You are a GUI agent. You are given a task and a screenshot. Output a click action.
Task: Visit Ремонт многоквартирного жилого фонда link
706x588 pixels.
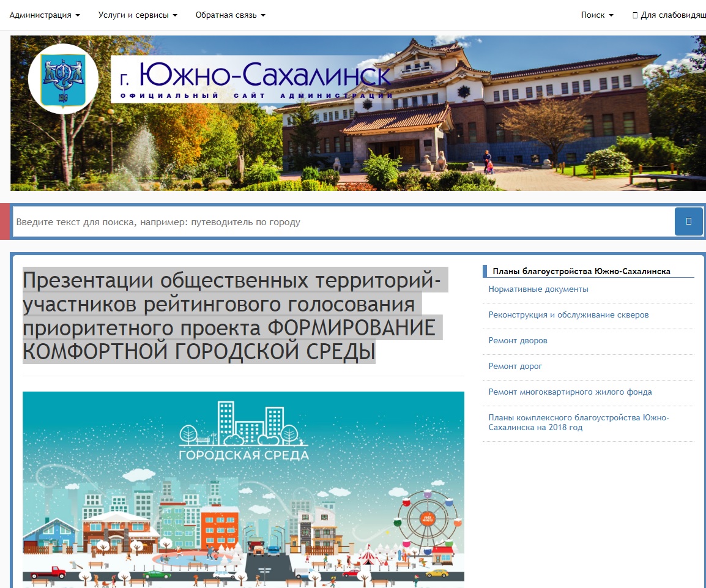(570, 392)
